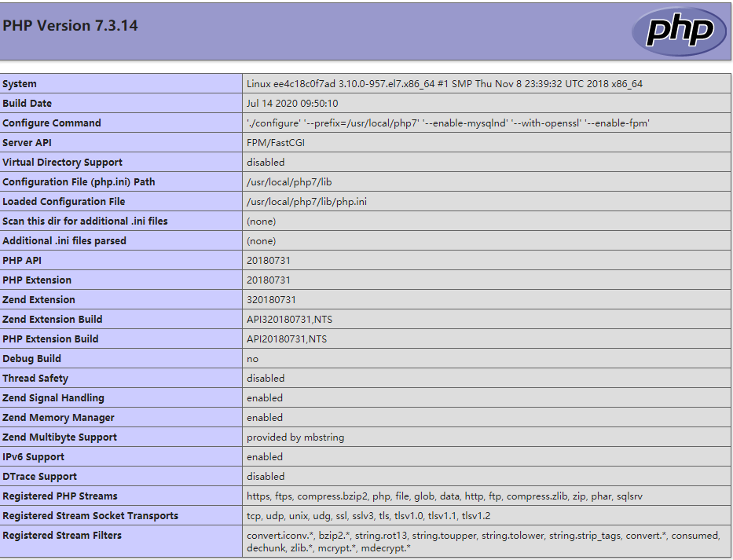
Task: Click the Virtual Directory Support row label
Action: tap(62, 162)
